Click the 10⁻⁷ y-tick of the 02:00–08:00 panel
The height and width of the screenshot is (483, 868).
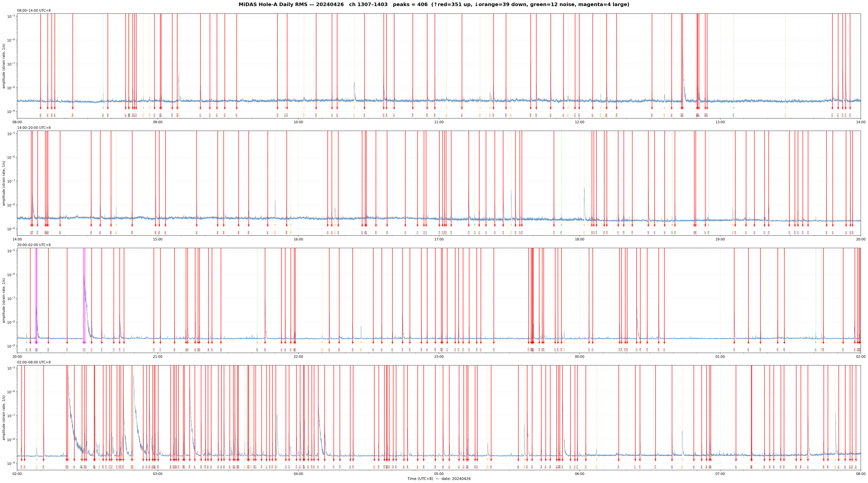click(x=11, y=416)
